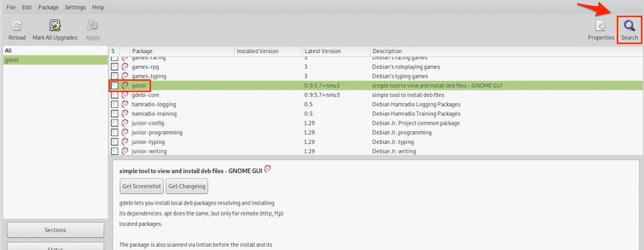Click the Mark All Upgrades icon

[55, 26]
